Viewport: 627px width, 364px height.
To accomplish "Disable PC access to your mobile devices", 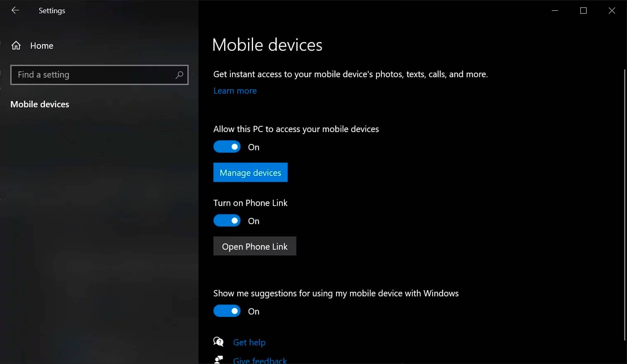I will 227,147.
